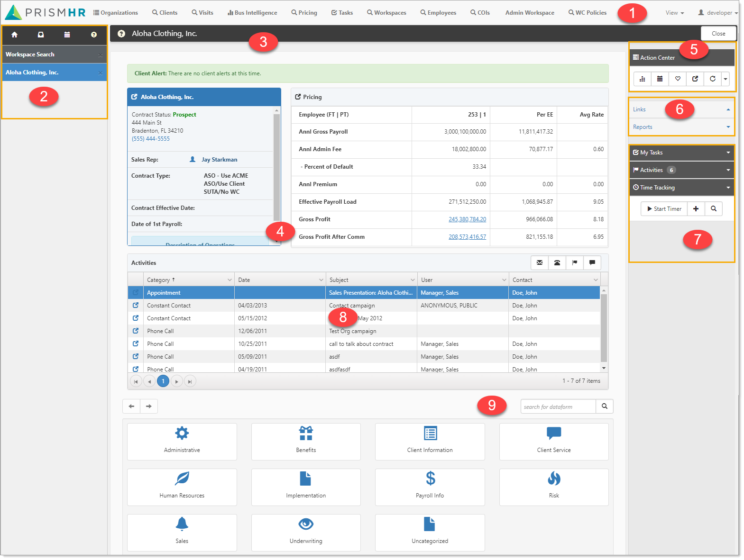744x560 pixels.
Task: Expand the Activities panel in sidebar
Action: point(681,170)
